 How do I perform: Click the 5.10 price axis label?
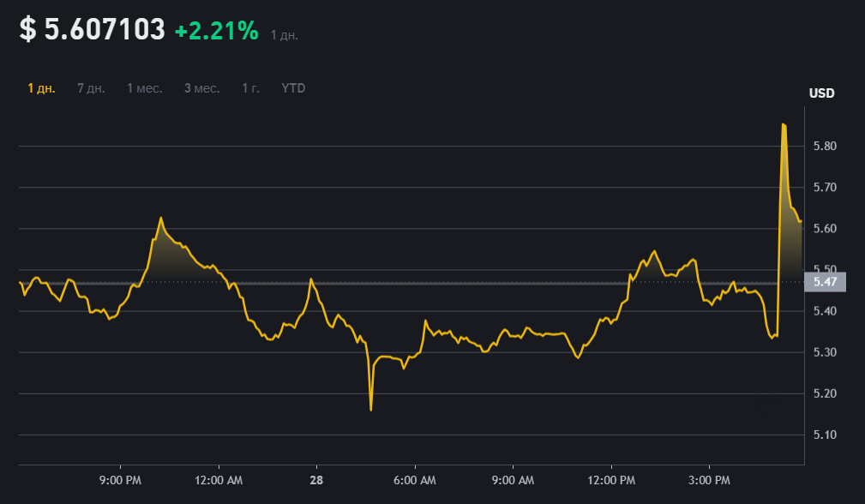click(x=825, y=435)
